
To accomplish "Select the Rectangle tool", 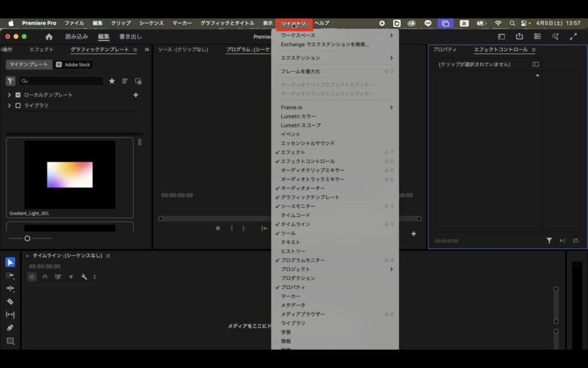I will (x=10, y=341).
